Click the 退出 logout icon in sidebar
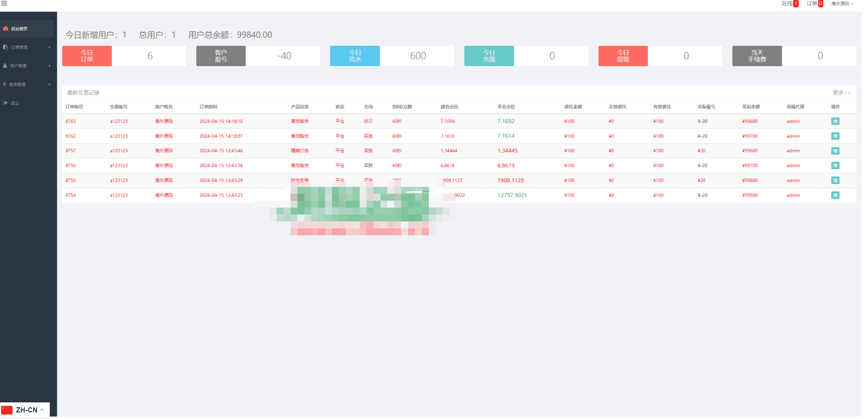Image resolution: width=868 pixels, height=419 pixels. 5,103
